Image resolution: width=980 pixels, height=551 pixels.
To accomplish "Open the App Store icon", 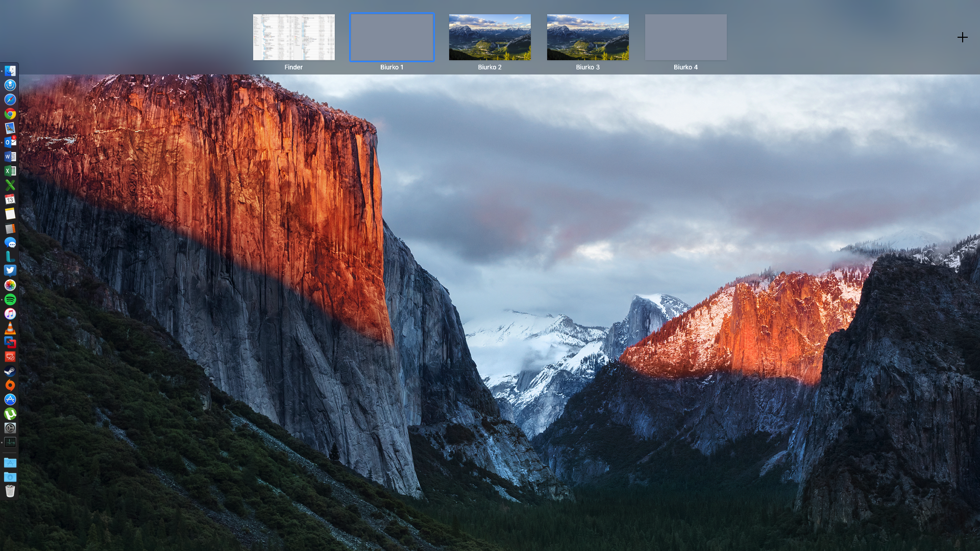I will [10, 399].
